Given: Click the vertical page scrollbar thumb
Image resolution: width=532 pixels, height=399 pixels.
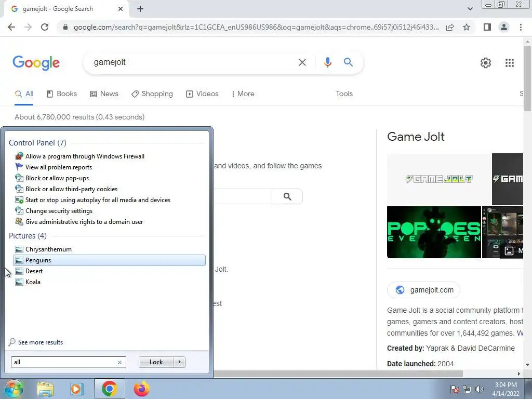Looking at the screenshot, I should [527, 78].
